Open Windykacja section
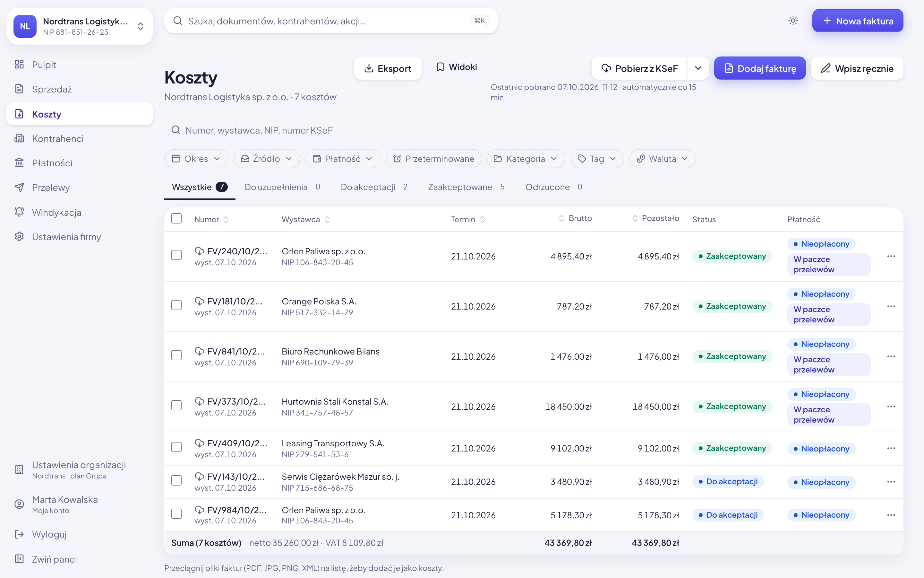The height and width of the screenshot is (578, 924). pyautogui.click(x=80, y=212)
